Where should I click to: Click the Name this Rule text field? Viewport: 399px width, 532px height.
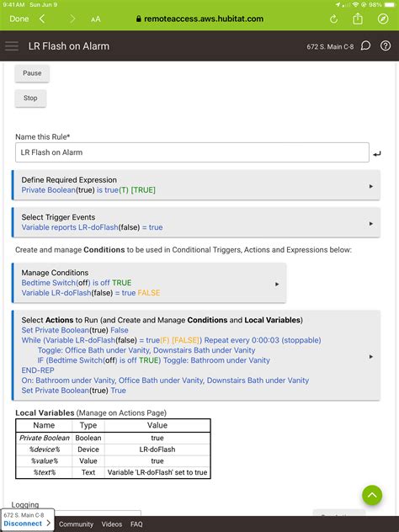pos(192,152)
